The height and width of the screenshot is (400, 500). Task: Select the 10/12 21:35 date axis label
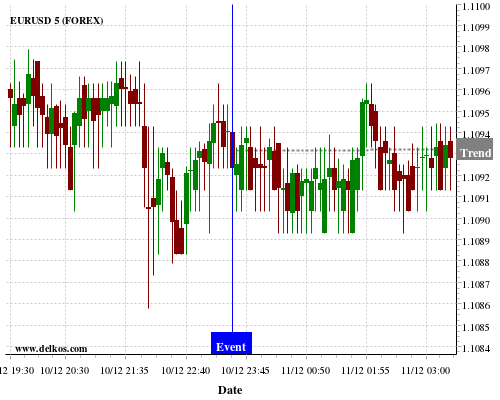click(124, 370)
